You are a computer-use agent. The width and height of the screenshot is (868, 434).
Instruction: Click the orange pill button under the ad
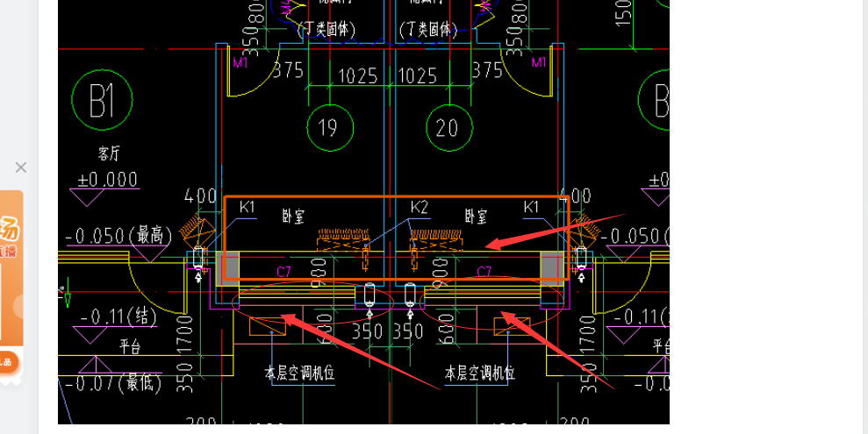9,362
